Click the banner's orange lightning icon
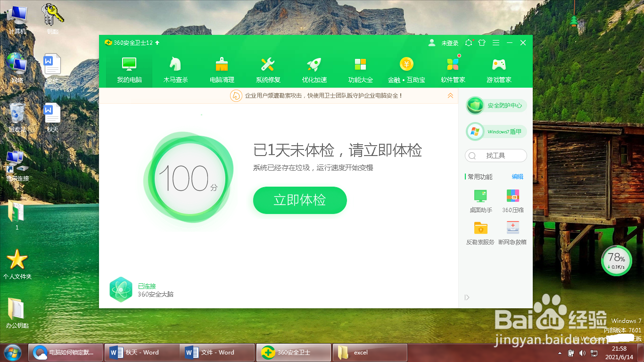The height and width of the screenshot is (362, 644). coord(236,96)
